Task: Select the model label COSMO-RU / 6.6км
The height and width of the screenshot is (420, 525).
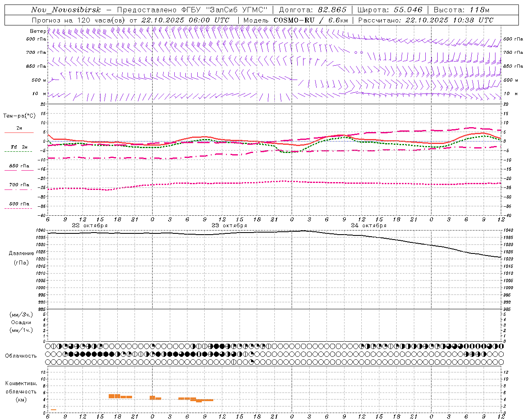Action: [x=311, y=20]
